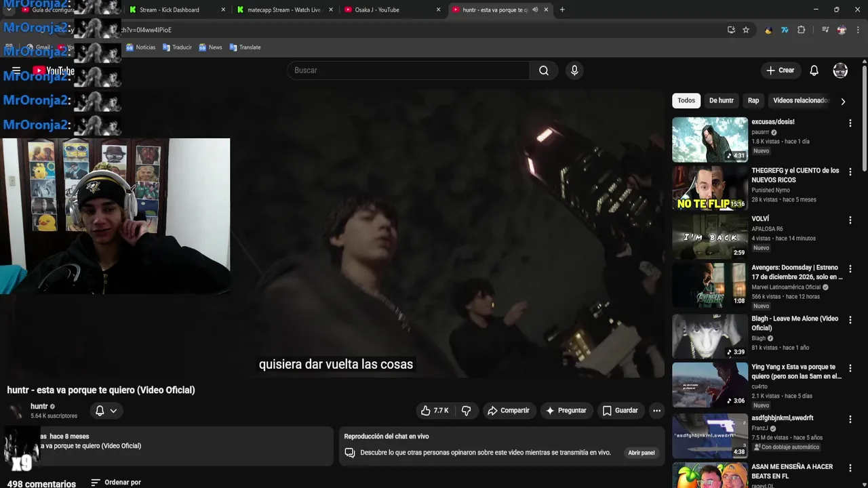Open the subscription notification bell dropdown for huntr
The image size is (868, 488).
point(106,410)
